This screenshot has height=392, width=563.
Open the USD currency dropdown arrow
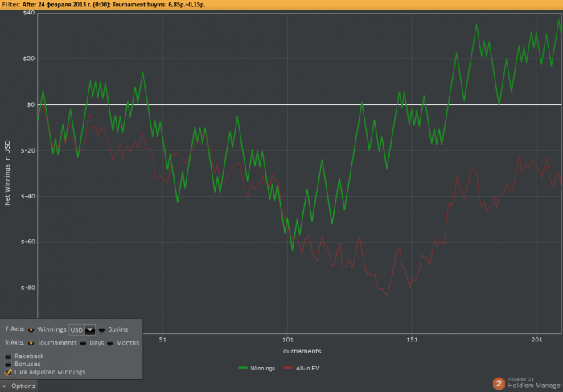90,329
